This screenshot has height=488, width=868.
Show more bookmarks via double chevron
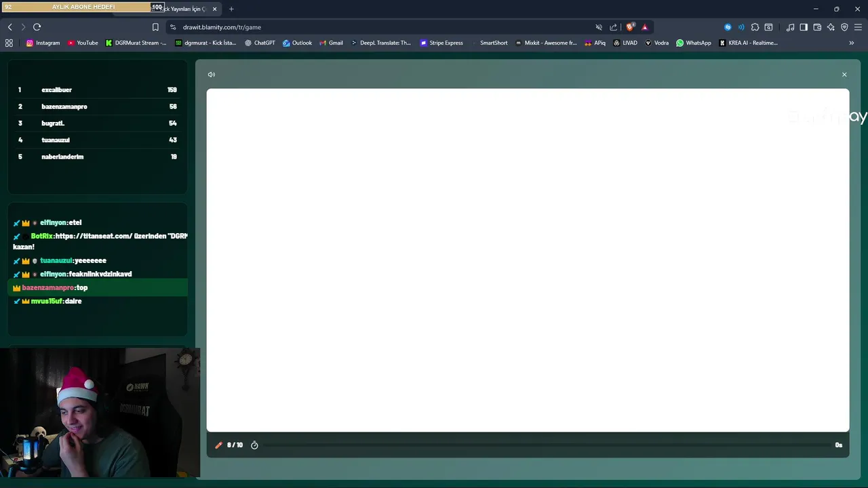click(852, 43)
